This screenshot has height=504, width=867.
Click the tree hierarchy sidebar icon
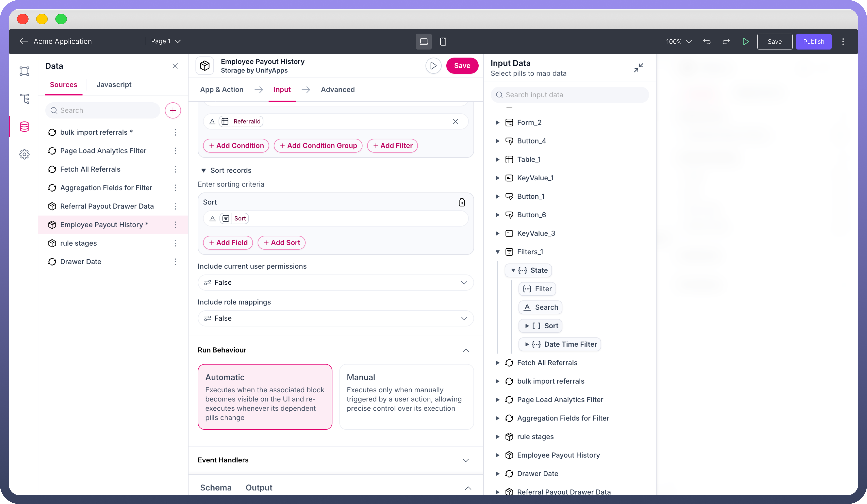click(x=24, y=99)
